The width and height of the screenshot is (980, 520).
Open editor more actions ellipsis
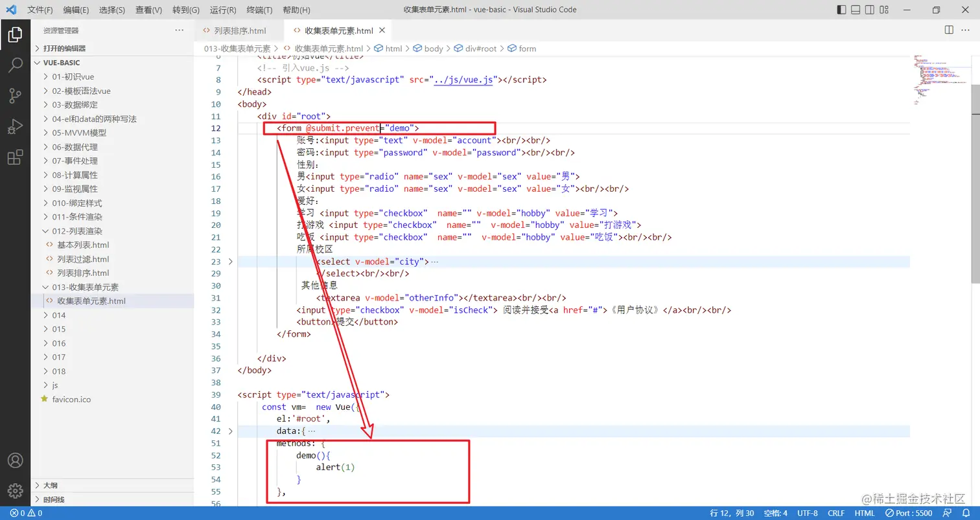(x=966, y=30)
